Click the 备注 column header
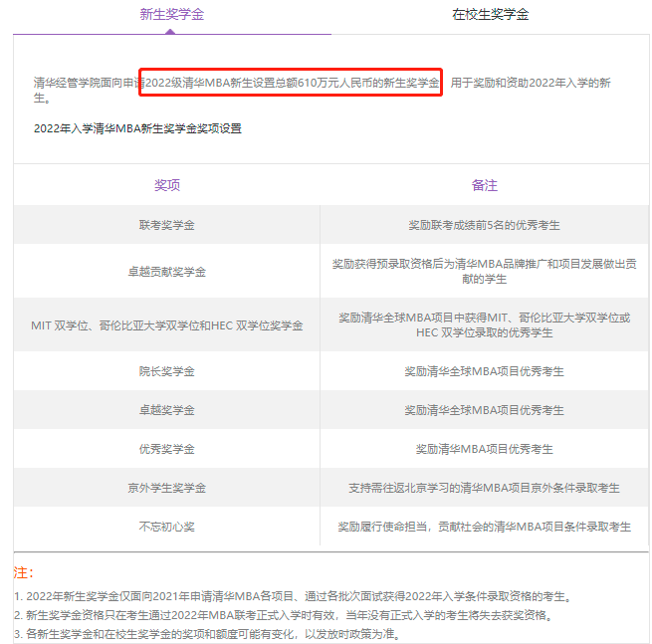652x644 pixels. 485,185
